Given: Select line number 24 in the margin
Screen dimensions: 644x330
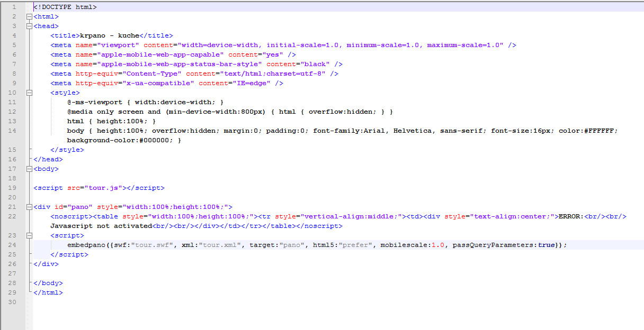Looking at the screenshot, I should pos(13,245).
